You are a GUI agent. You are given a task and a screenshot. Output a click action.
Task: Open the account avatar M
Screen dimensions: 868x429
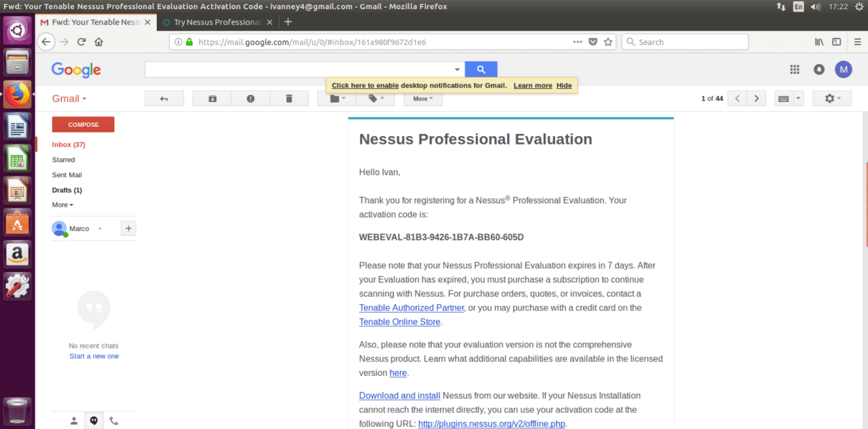point(843,69)
